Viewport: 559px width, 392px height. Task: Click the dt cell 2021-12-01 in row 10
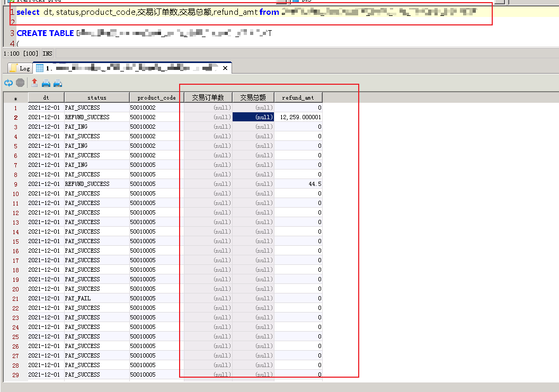44,193
